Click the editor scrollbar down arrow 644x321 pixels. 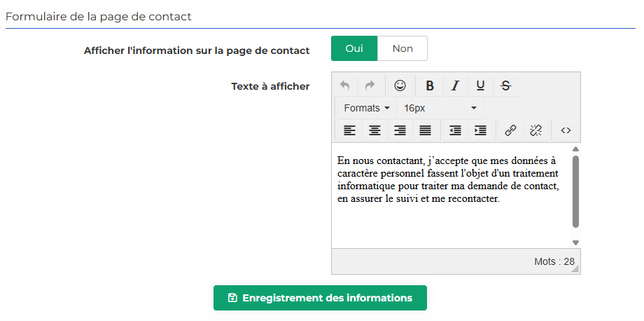(x=576, y=243)
